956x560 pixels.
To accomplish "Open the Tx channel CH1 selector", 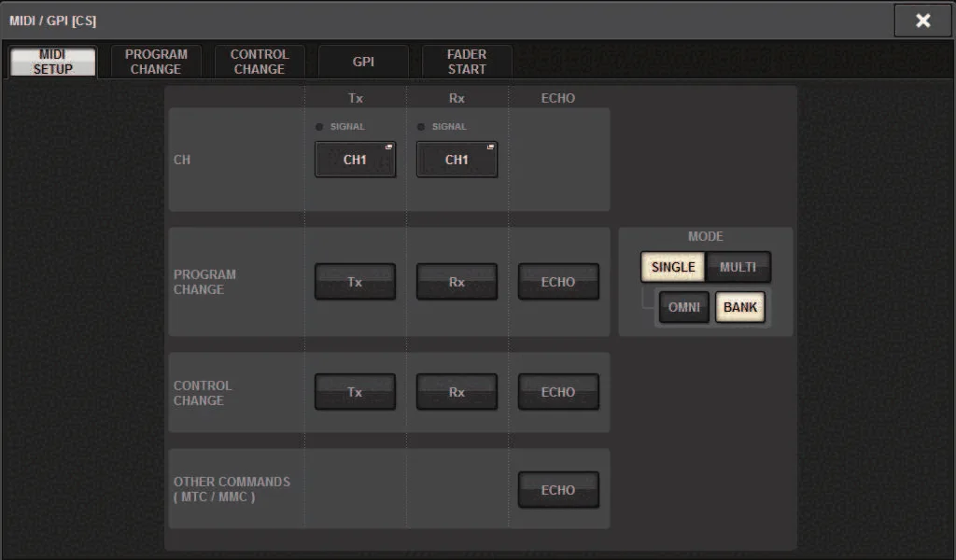I will (355, 160).
